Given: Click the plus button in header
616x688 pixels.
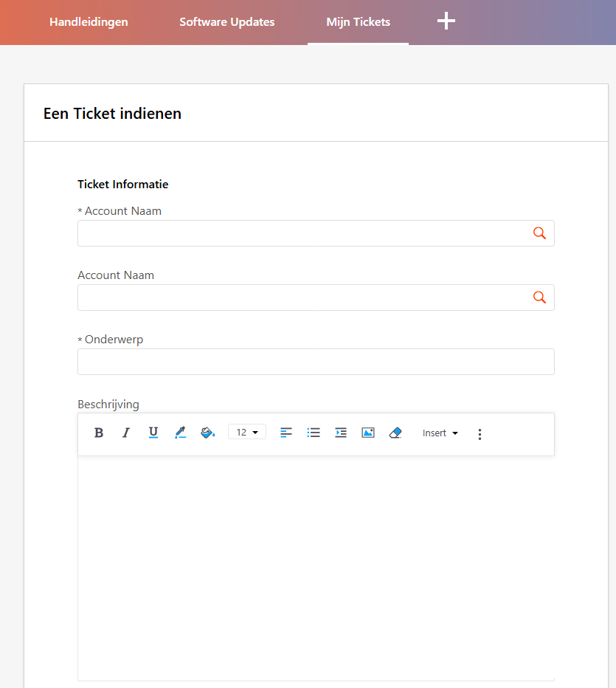Looking at the screenshot, I should click(x=446, y=21).
